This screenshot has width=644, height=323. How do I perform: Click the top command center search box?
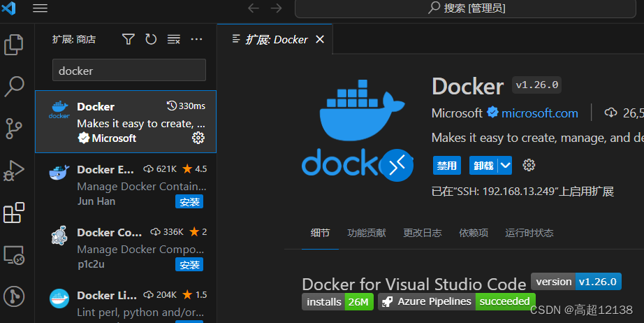coord(465,8)
